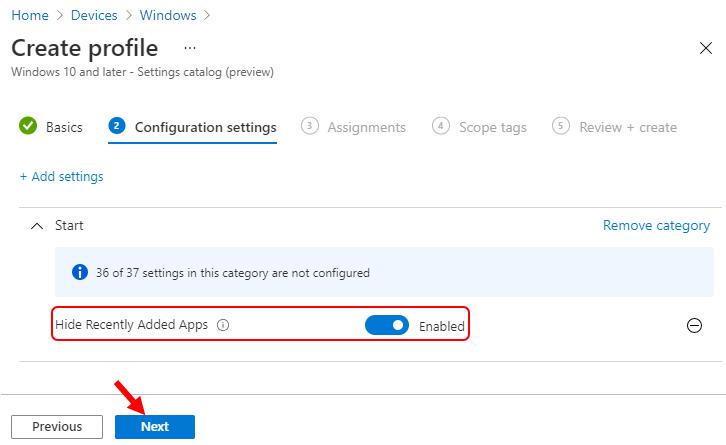726x445 pixels.
Task: Collapse the Start category chevron
Action: (37, 226)
